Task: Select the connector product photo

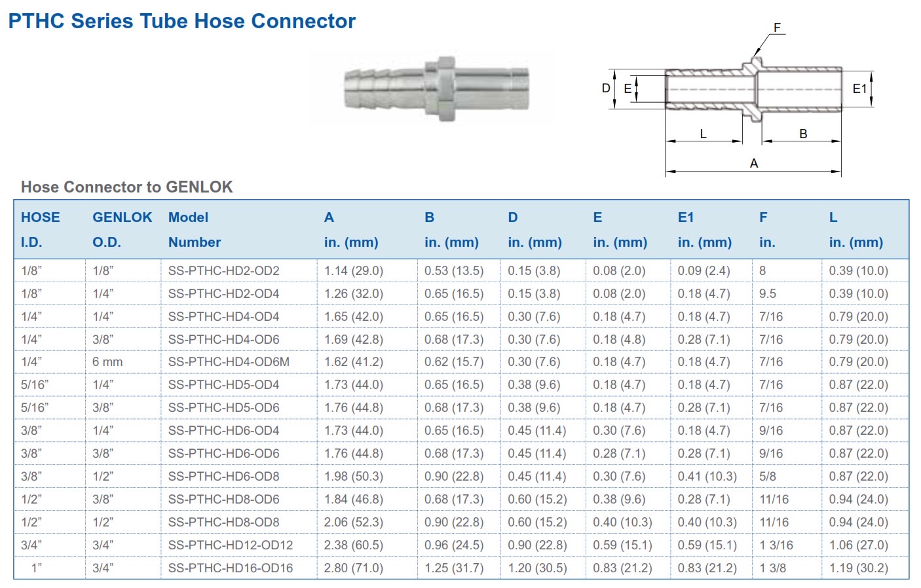Action: pos(437,89)
